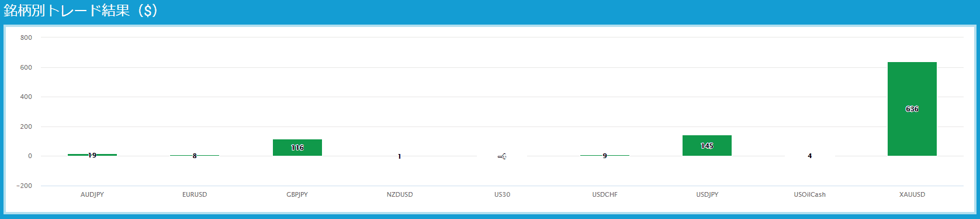Screen dimensions: 980x219
Task: Select the USOilCash axis label
Action: 809,194
